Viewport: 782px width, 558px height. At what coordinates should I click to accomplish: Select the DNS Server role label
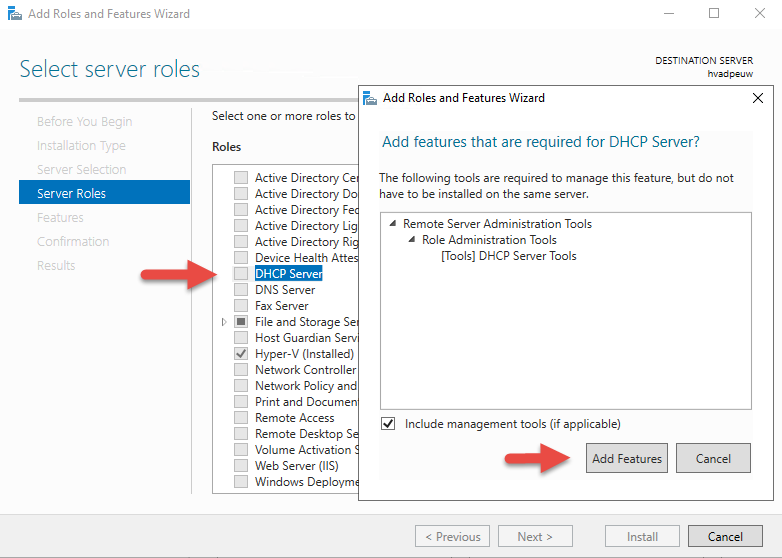point(285,290)
